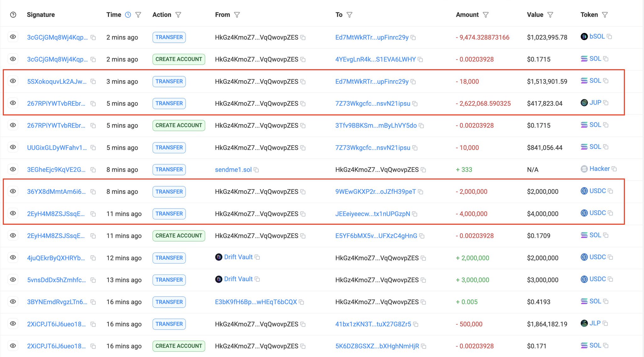Click the 9WEwGKXP2r destination address link

(x=375, y=192)
